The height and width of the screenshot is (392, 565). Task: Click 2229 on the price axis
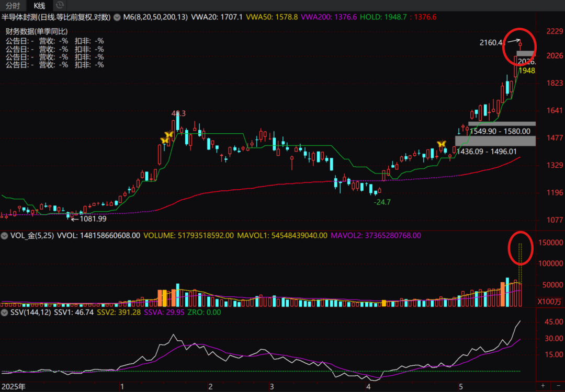click(555, 32)
